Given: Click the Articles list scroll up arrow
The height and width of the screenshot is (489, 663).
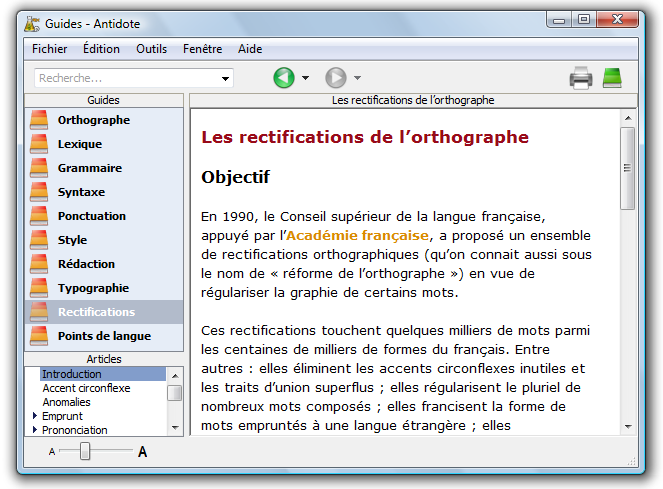Looking at the screenshot, I should point(175,375).
